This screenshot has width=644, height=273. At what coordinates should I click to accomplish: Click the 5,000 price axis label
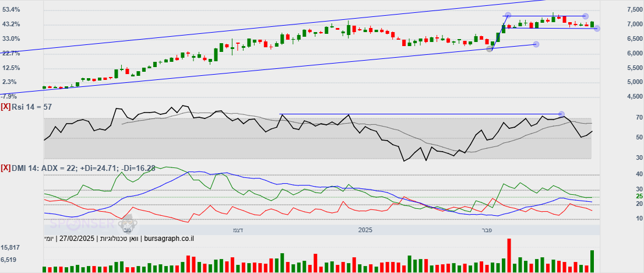tap(635, 82)
